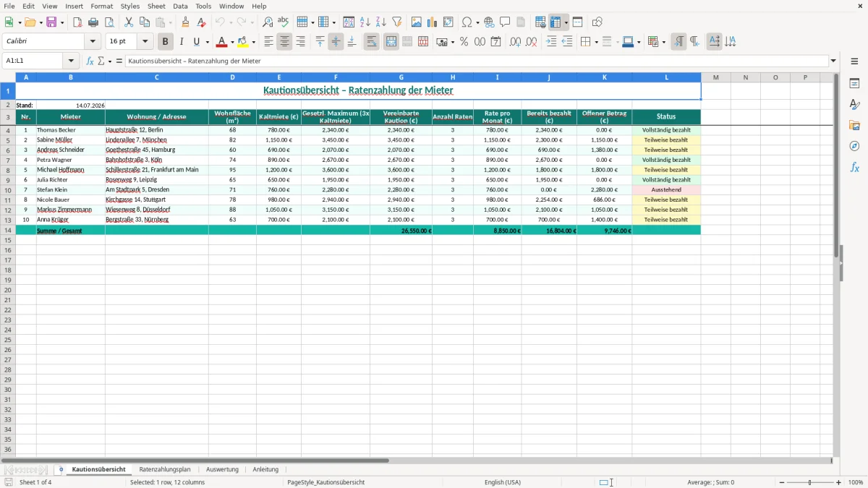Click the Print icon
This screenshot has height=488, width=868.
click(93, 22)
